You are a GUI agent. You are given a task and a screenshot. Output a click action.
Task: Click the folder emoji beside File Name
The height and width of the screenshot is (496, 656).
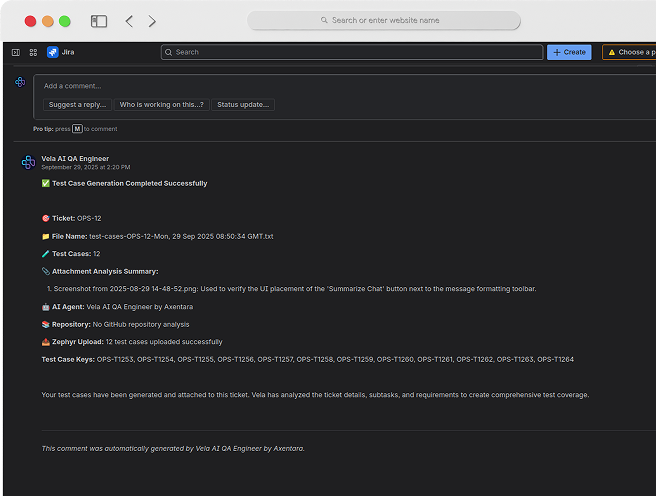pos(46,236)
